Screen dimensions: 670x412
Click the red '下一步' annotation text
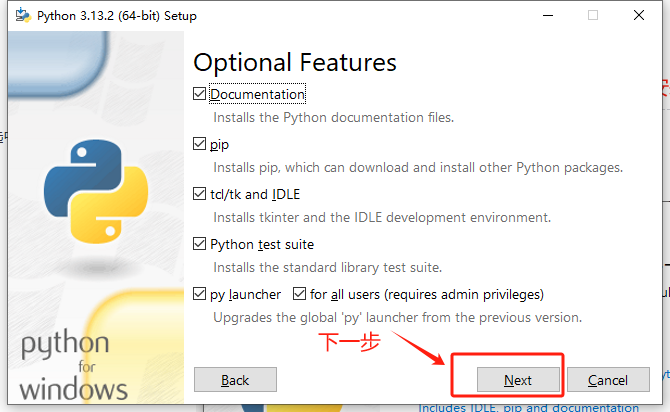348,341
